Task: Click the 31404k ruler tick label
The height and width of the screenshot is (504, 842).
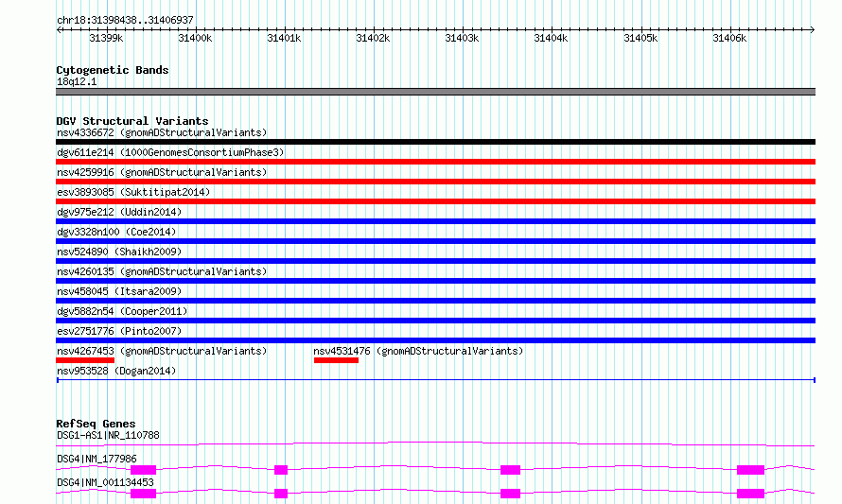Action: [551, 38]
